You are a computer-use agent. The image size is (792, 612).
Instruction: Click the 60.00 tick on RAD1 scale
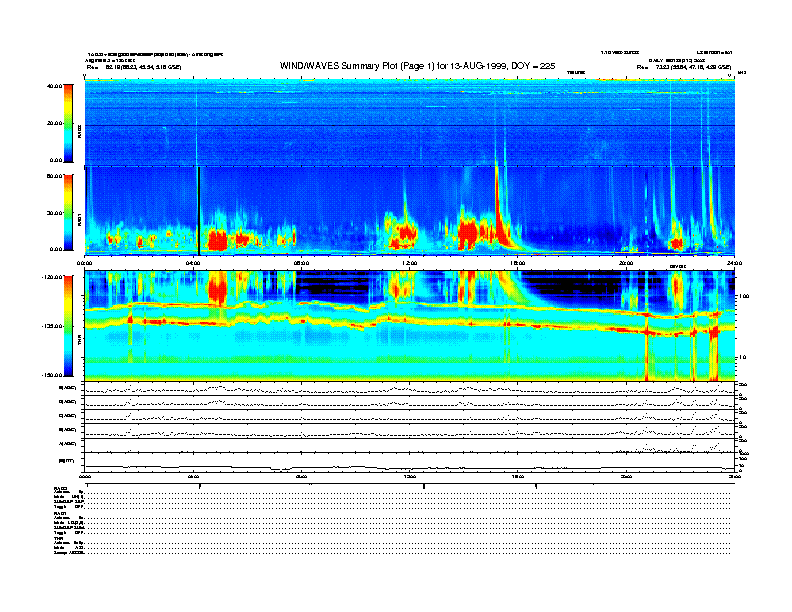(x=54, y=176)
